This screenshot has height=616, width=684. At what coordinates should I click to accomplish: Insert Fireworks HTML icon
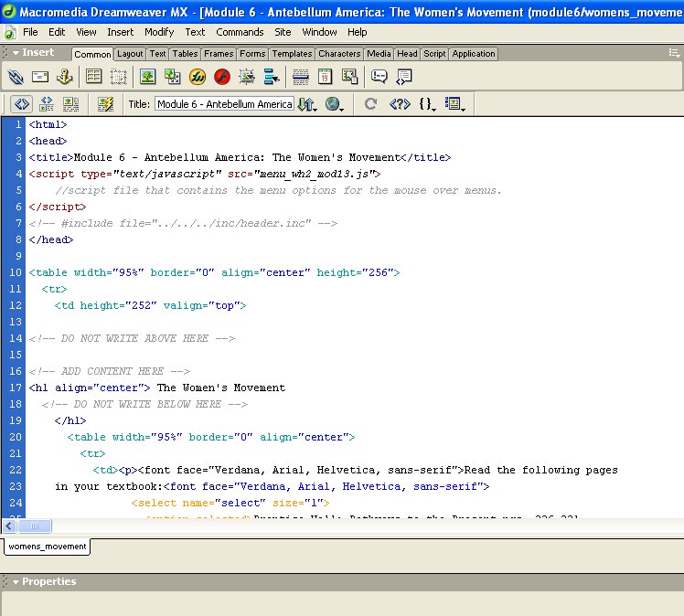tap(198, 77)
